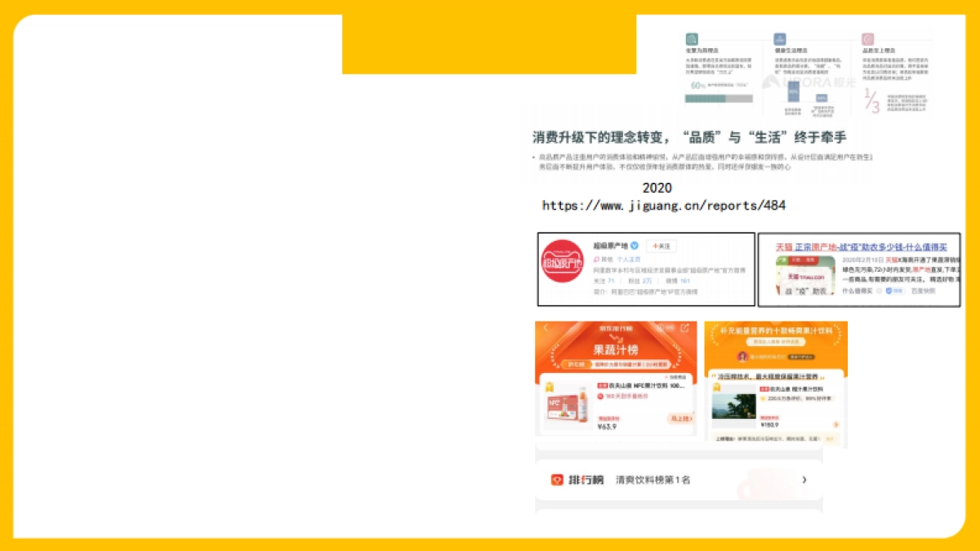980x551 pixels.
Task: Click the green icon in the report chart
Action: pyautogui.click(x=692, y=38)
